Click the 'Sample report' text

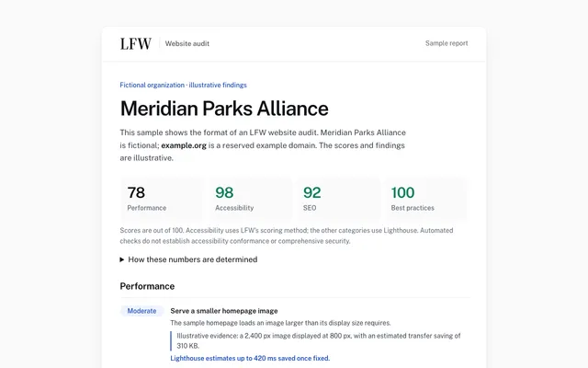(447, 43)
